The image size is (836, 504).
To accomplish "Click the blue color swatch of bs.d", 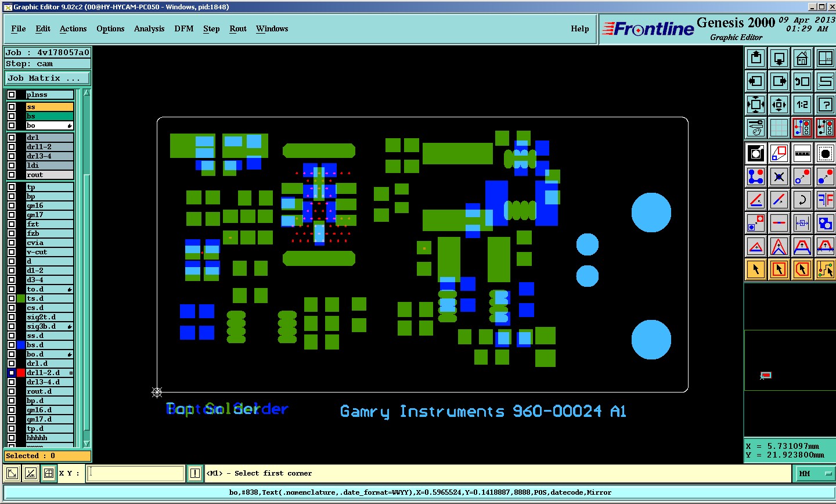I will click(x=21, y=345).
